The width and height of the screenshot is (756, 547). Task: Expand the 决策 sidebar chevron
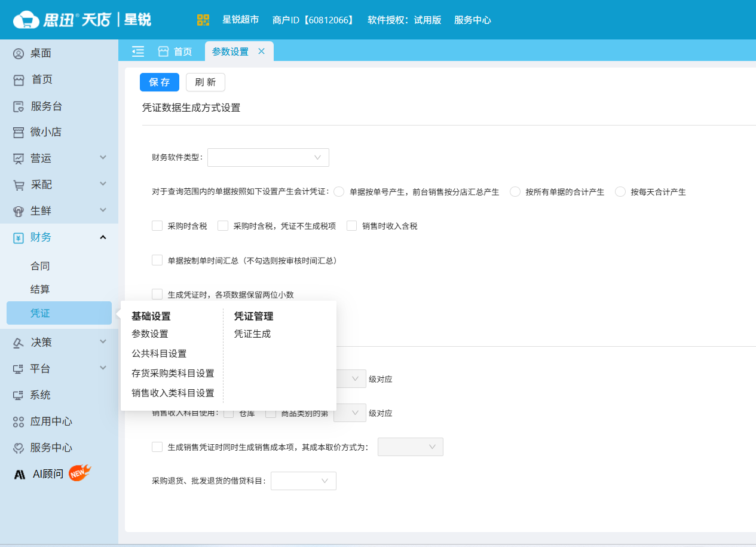tap(103, 341)
